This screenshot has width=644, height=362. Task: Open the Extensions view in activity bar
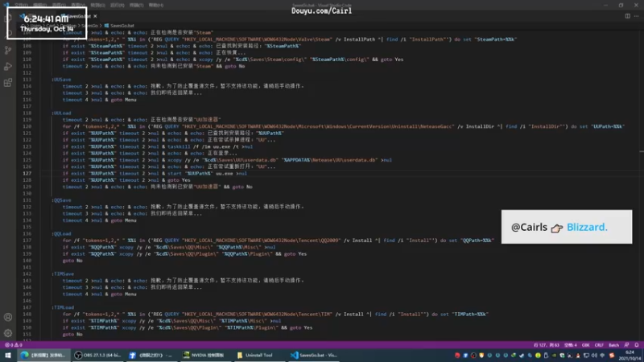(x=8, y=83)
